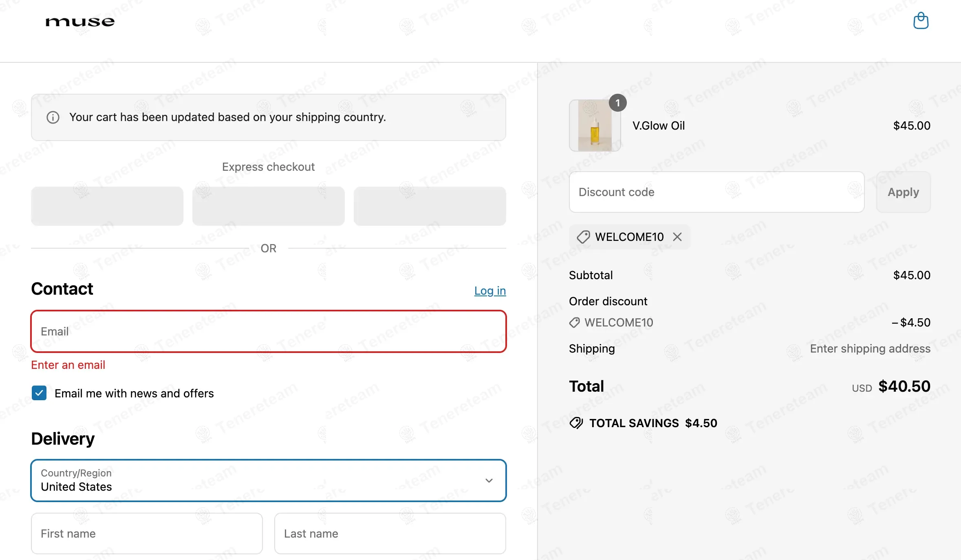Click the tag icon on WELCOME10 chip
The width and height of the screenshot is (961, 560).
[583, 237]
